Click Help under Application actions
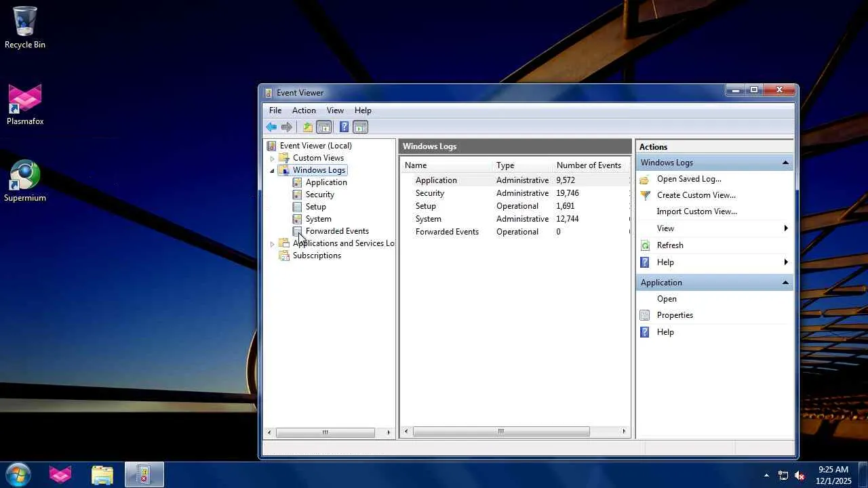The height and width of the screenshot is (488, 868). (665, 332)
